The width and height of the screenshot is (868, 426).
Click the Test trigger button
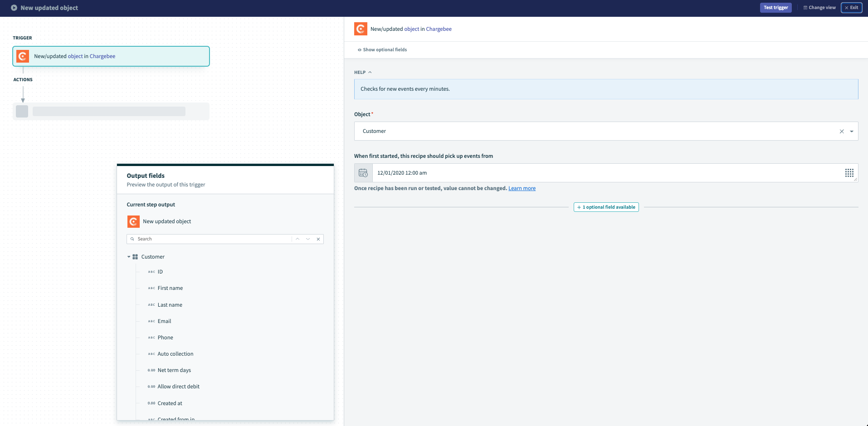(x=775, y=7)
